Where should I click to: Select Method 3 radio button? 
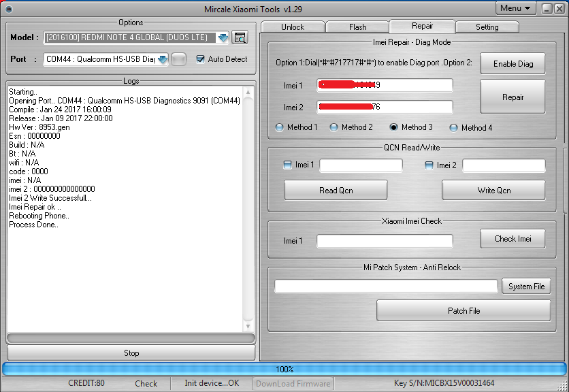click(393, 127)
